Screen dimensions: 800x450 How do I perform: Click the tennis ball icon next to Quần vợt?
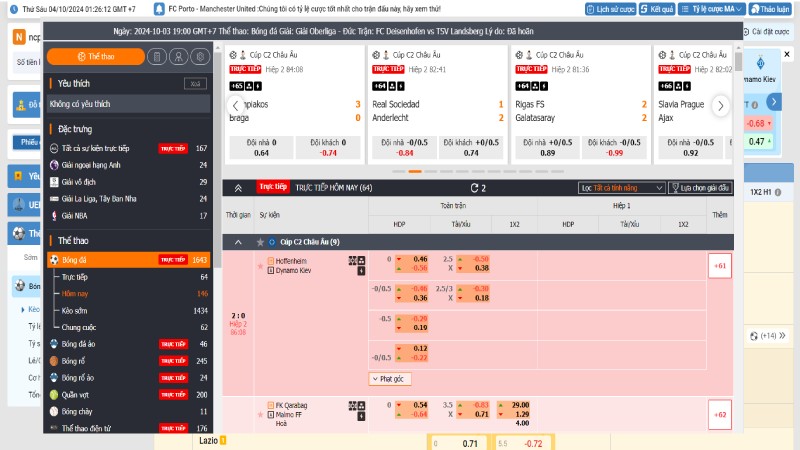54,394
